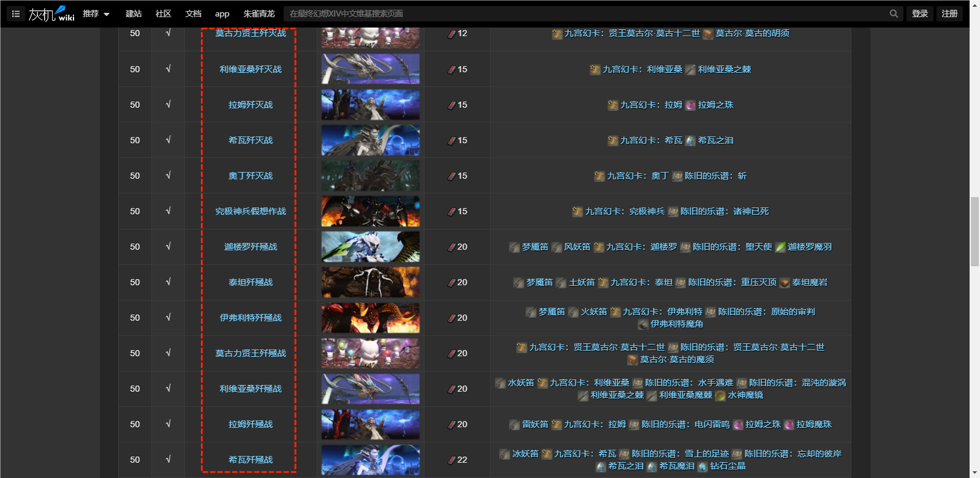Click the 九宫幻卡：究极神兵 card icon
This screenshot has width=980, height=478.
[578, 212]
